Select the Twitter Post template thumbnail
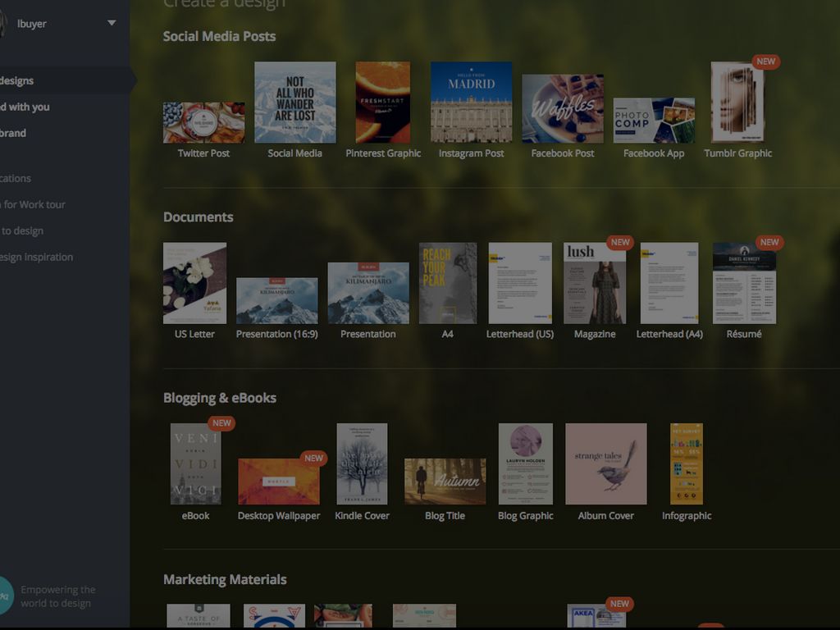 click(x=203, y=122)
